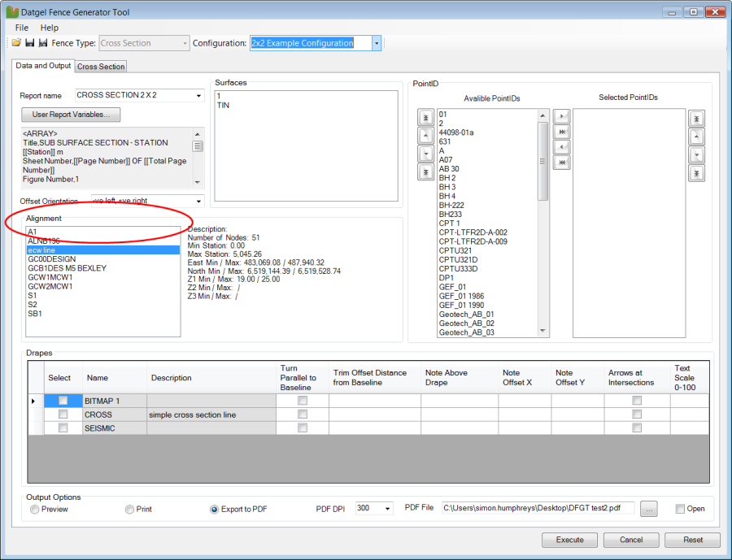Move to top in Available PointIDs list
732x560 pixels.
425,118
